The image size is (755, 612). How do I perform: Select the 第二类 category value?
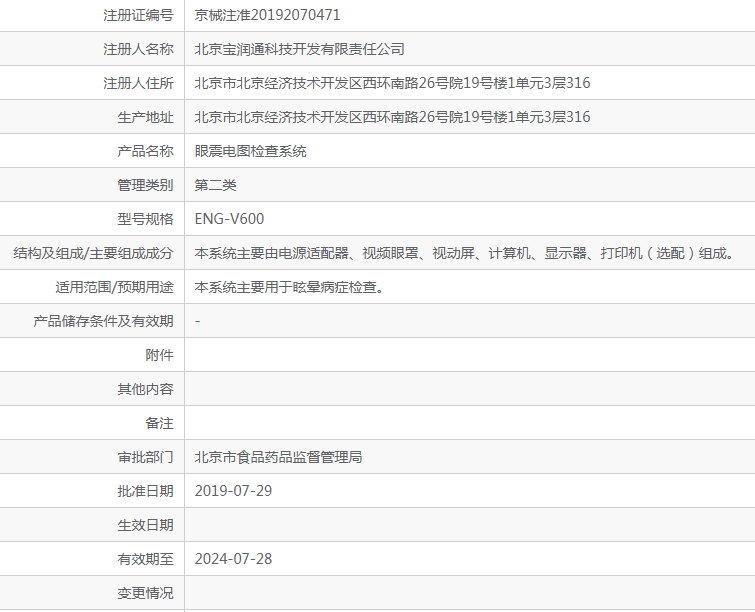215,185
